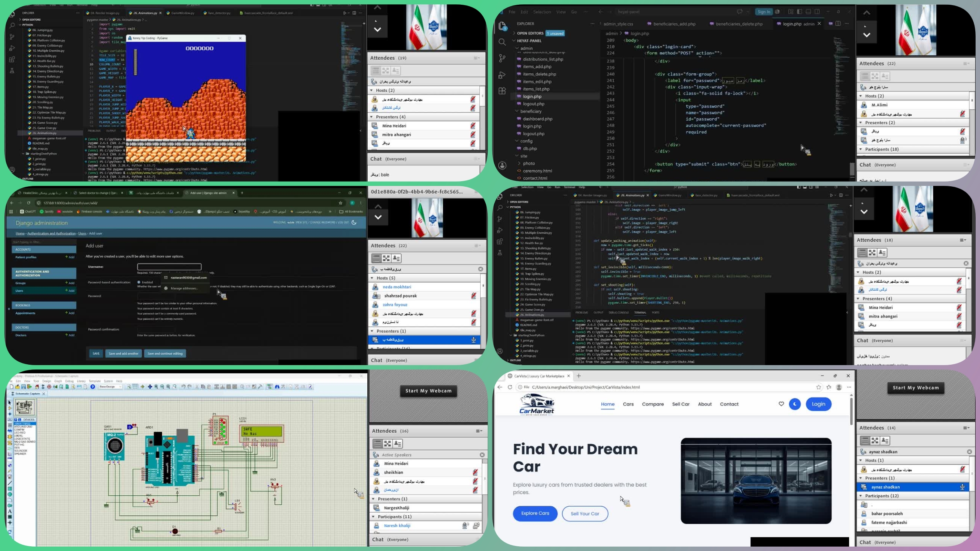Click the Sell Your Car button

coord(585,514)
